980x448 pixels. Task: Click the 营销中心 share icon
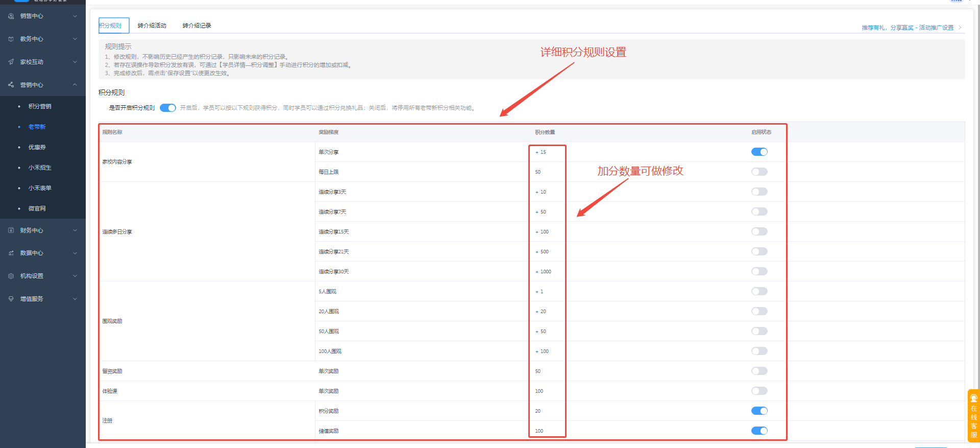coord(11,85)
